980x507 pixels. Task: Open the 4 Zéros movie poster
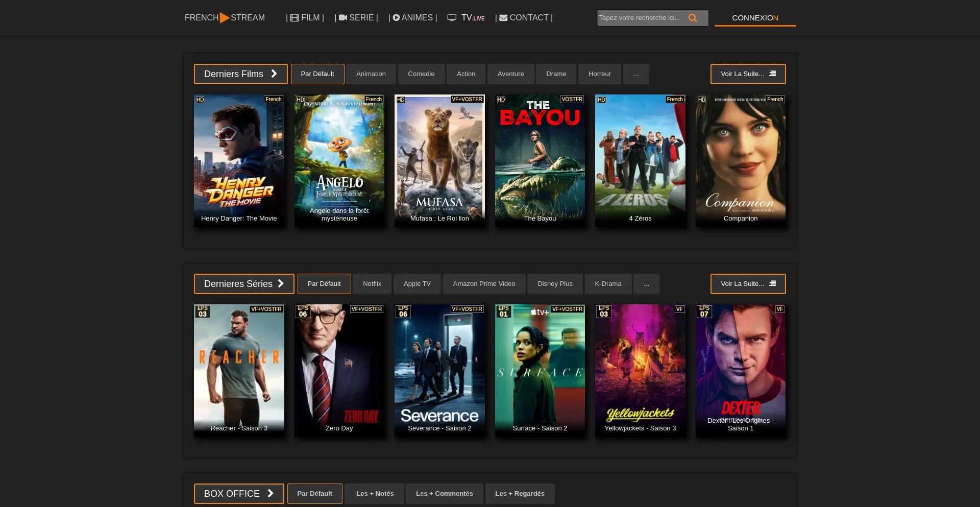click(x=640, y=161)
